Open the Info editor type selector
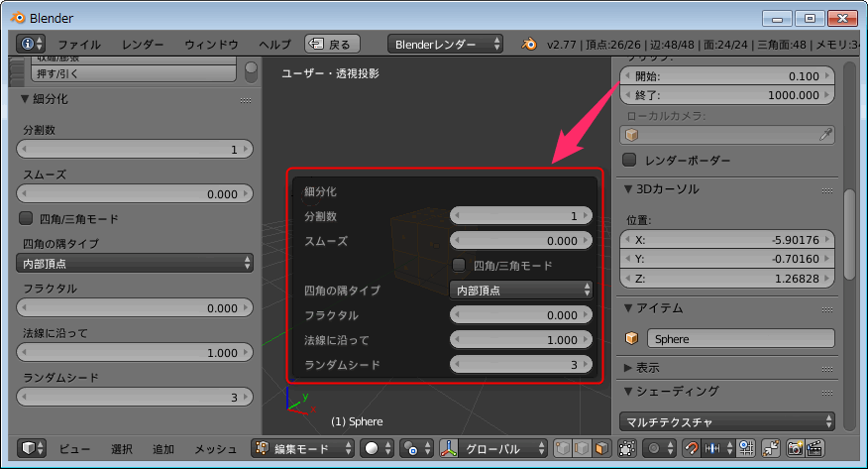The image size is (868, 469). coord(31,44)
